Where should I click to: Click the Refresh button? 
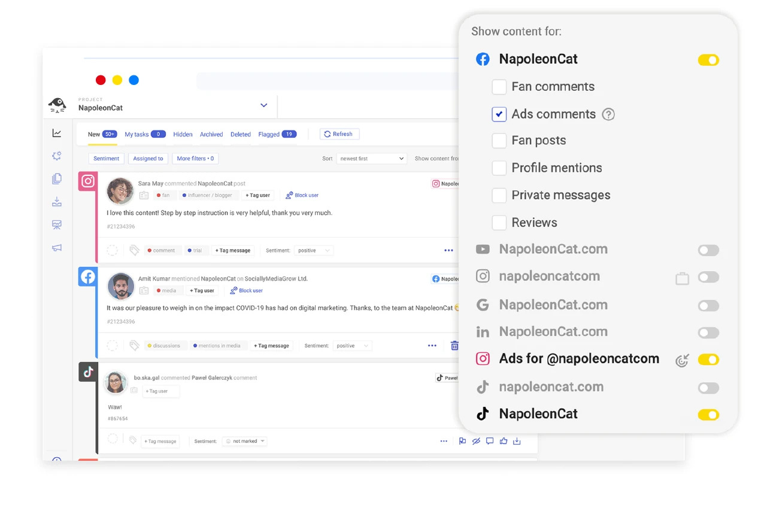pos(339,134)
